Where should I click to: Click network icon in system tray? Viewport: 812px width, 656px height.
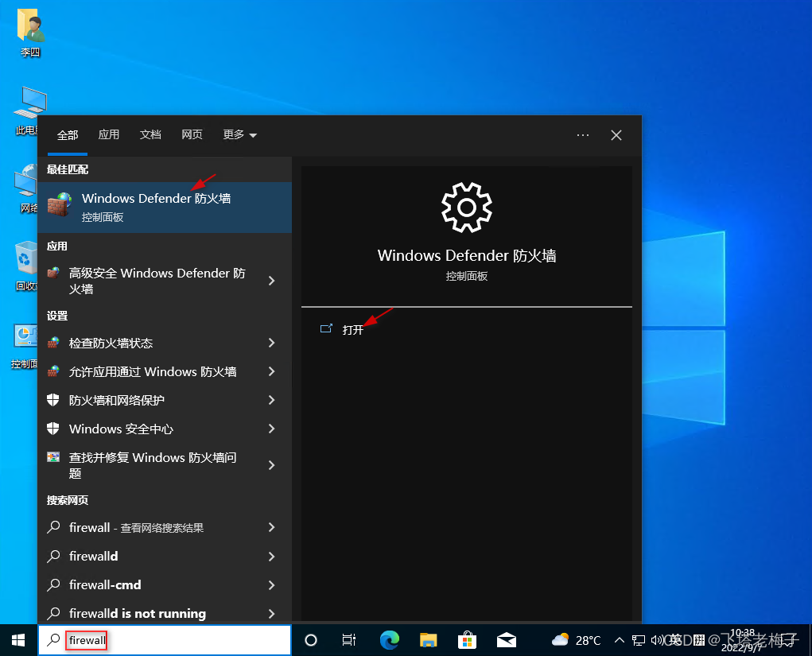point(639,640)
